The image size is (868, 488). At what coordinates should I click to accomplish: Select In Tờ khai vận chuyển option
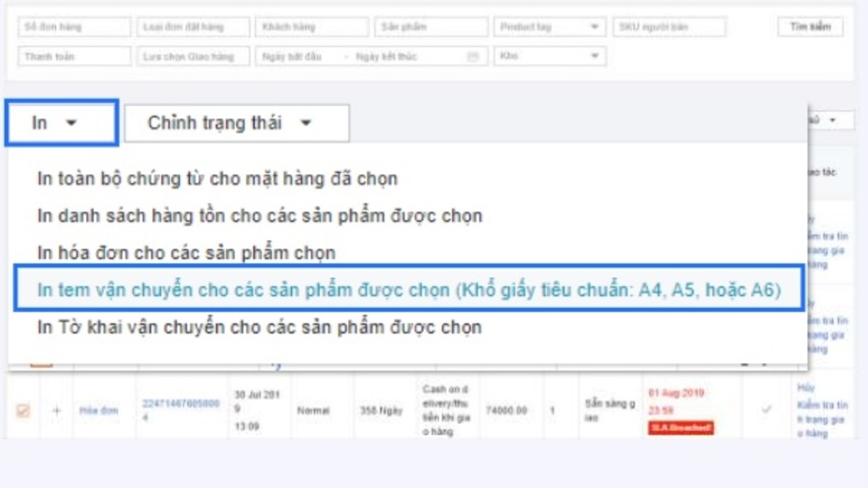259,327
